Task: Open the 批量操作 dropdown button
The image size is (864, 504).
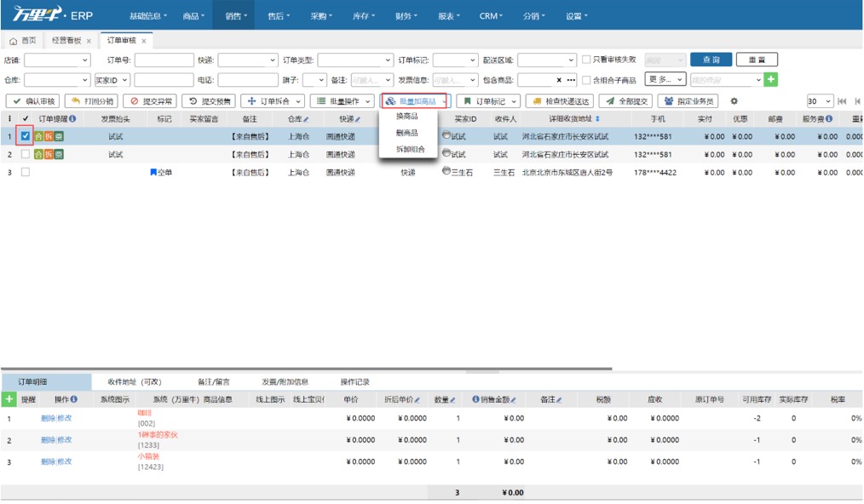Action: [x=343, y=101]
